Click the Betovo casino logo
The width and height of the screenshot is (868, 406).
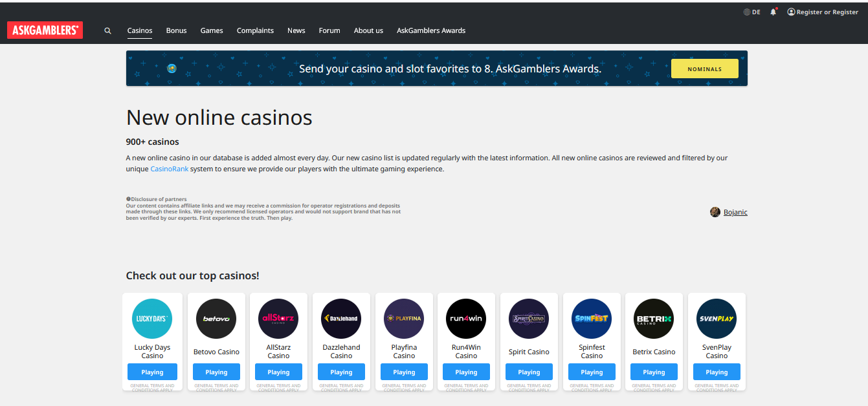coord(216,319)
